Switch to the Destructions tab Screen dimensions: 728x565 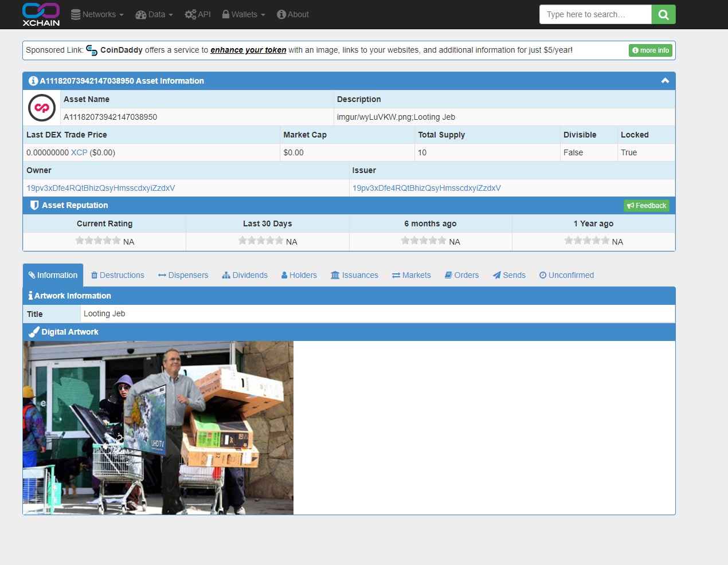click(x=118, y=275)
